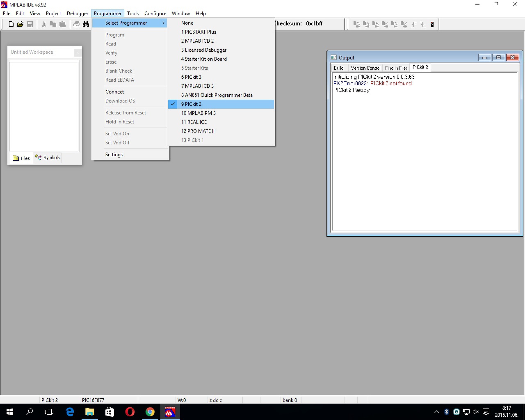Select 6 PICkit 3 programmer
The image size is (525, 420).
tap(221, 77)
